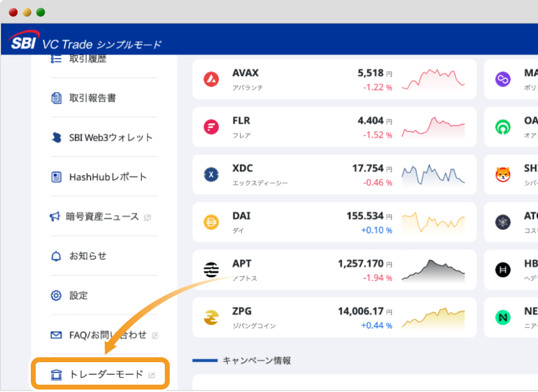Click the SBI Web3ウォレット wallet icon
Screen dimensions: 538x392
[56, 137]
